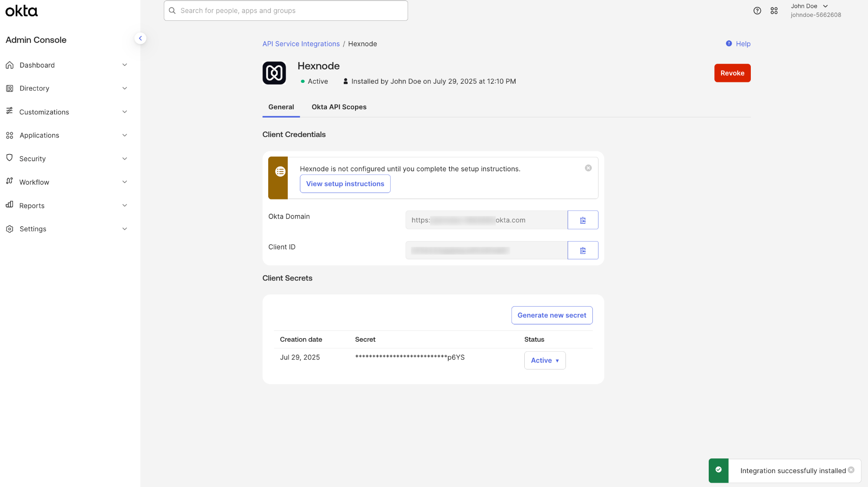The width and height of the screenshot is (868, 487).
Task: Click the Directory icon in sidebar
Action: [10, 88]
